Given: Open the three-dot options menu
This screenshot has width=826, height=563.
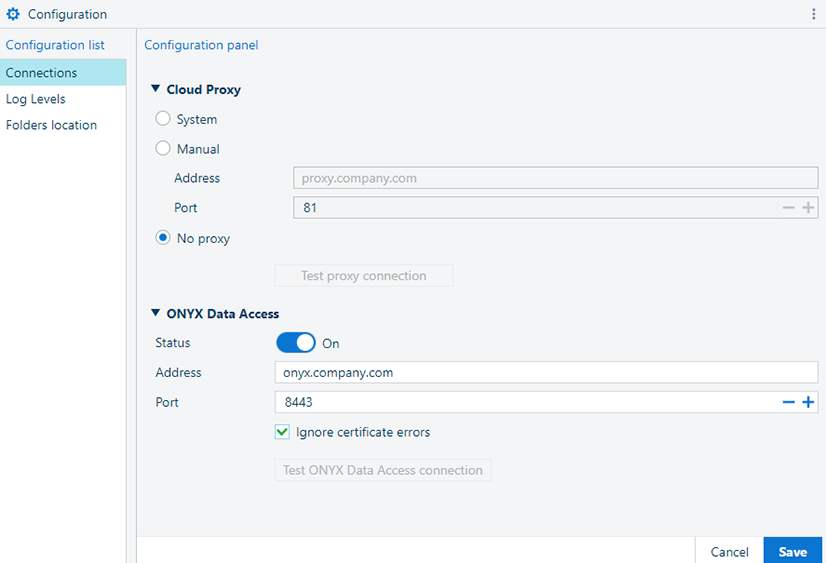Looking at the screenshot, I should (x=813, y=15).
